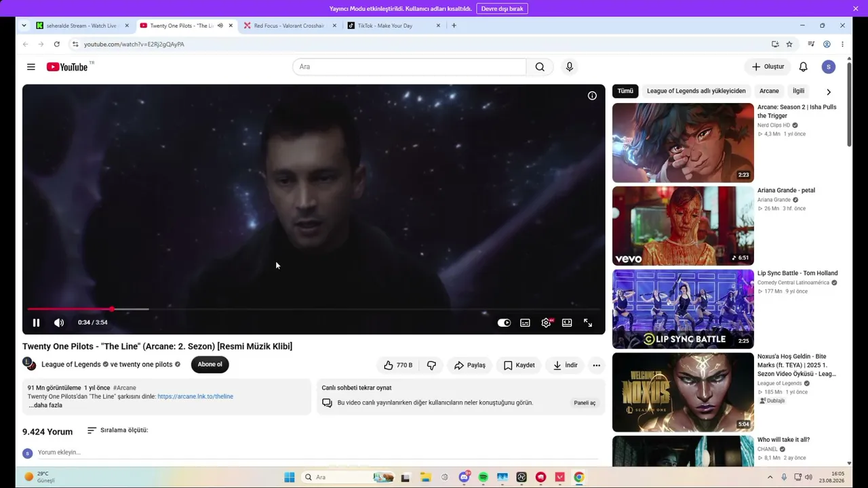Image resolution: width=868 pixels, height=488 pixels.
Task: Enter fullscreen video mode
Action: [588, 323]
